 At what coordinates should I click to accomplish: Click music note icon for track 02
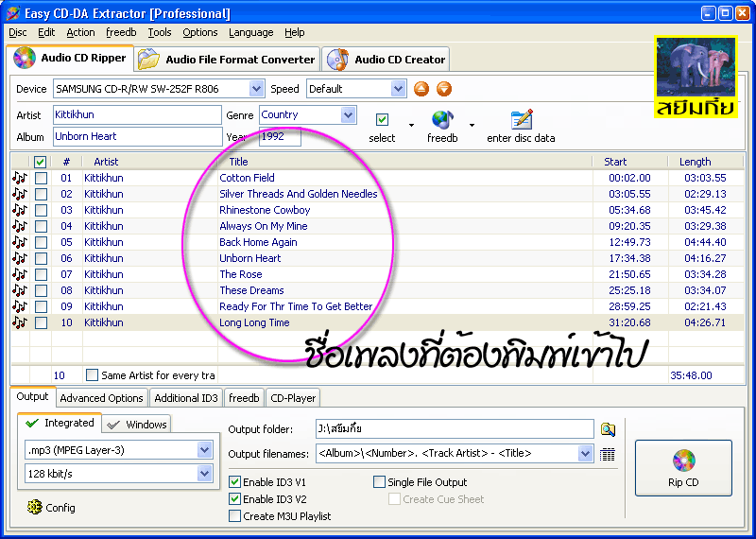(x=20, y=194)
